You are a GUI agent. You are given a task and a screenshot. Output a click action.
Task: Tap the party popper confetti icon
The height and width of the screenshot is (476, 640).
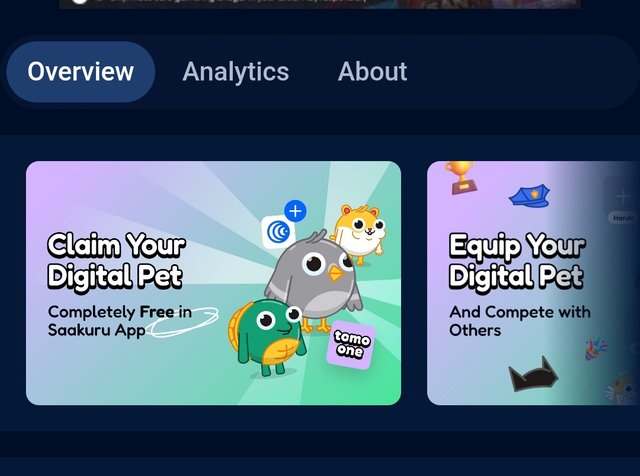[596, 348]
